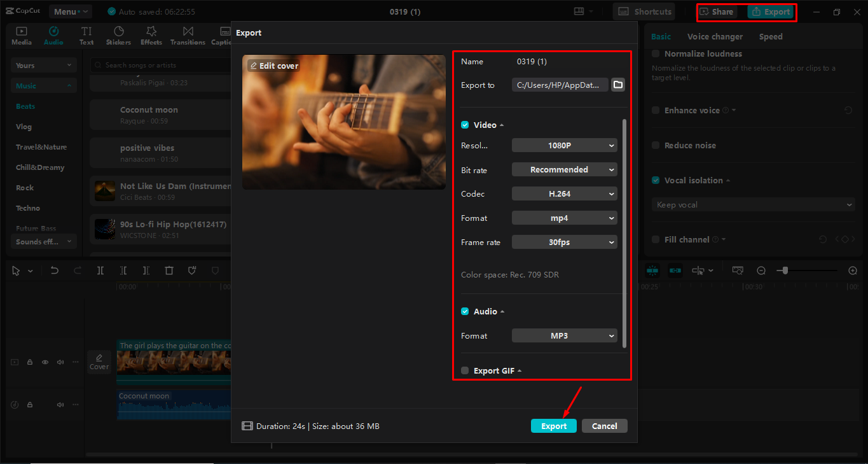Select the Vlog music category
The height and width of the screenshot is (464, 868).
(x=24, y=127)
